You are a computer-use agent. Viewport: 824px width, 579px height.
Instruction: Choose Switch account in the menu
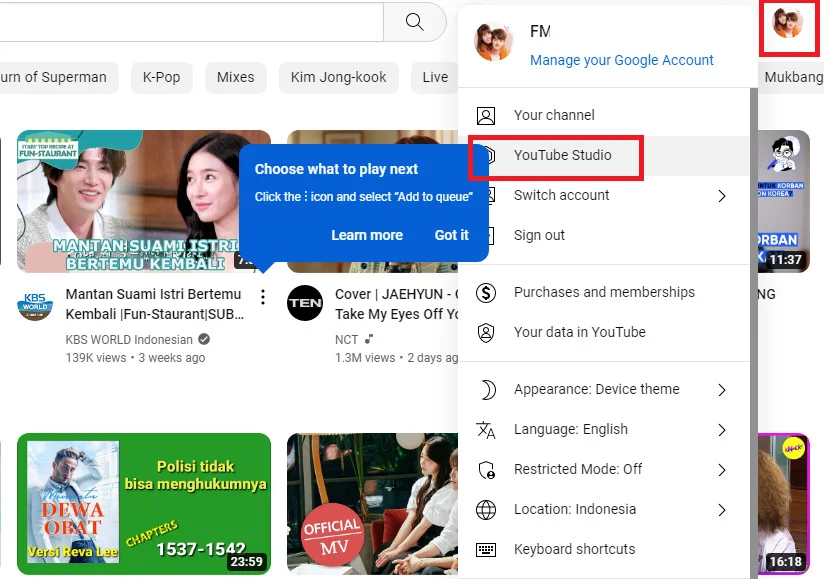point(604,195)
